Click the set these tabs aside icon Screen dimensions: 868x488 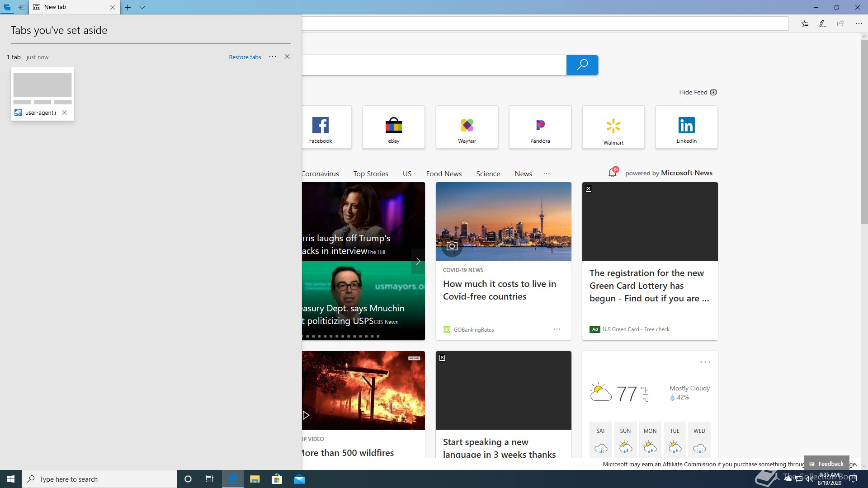pos(22,7)
